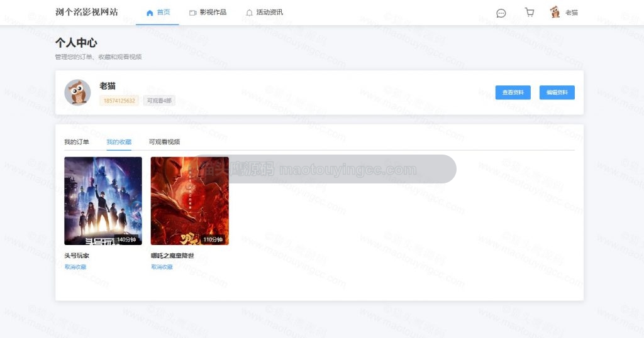Open the 影视作品 navigation item
This screenshot has height=338, width=644.
coord(208,13)
